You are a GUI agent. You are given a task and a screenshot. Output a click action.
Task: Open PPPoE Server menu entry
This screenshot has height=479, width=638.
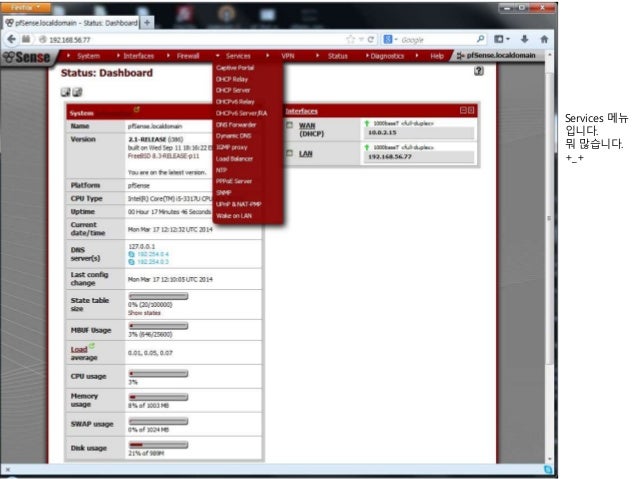point(234,181)
